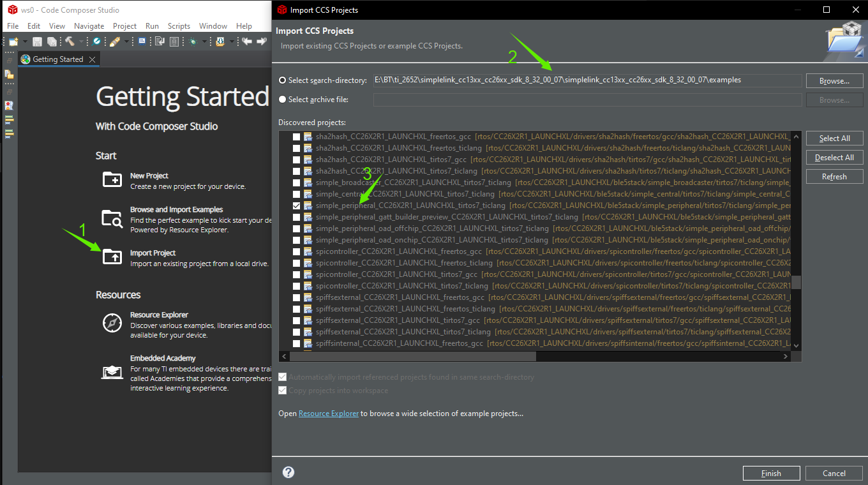
Task: Check spicontroller_CC26X2R1_LAUNCHXL_freertos_gcc project
Action: tap(296, 252)
